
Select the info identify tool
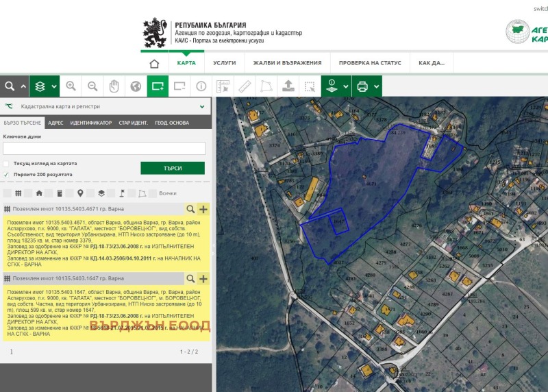pos(201,86)
